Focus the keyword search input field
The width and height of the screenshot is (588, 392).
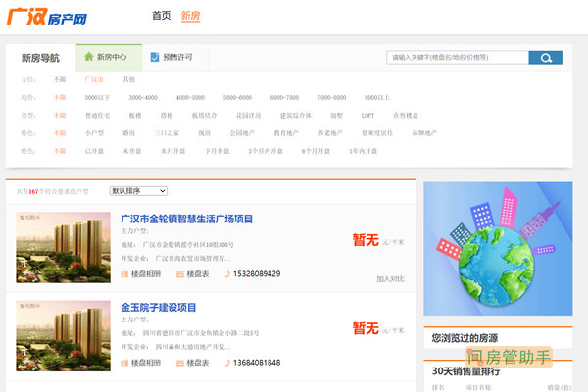(458, 58)
